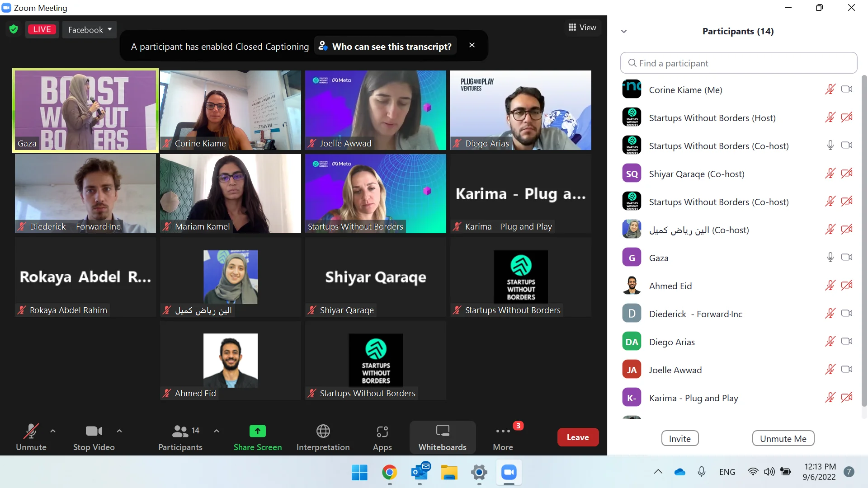
Task: Unmute the microphone in meeting toolbar
Action: pos(31,432)
